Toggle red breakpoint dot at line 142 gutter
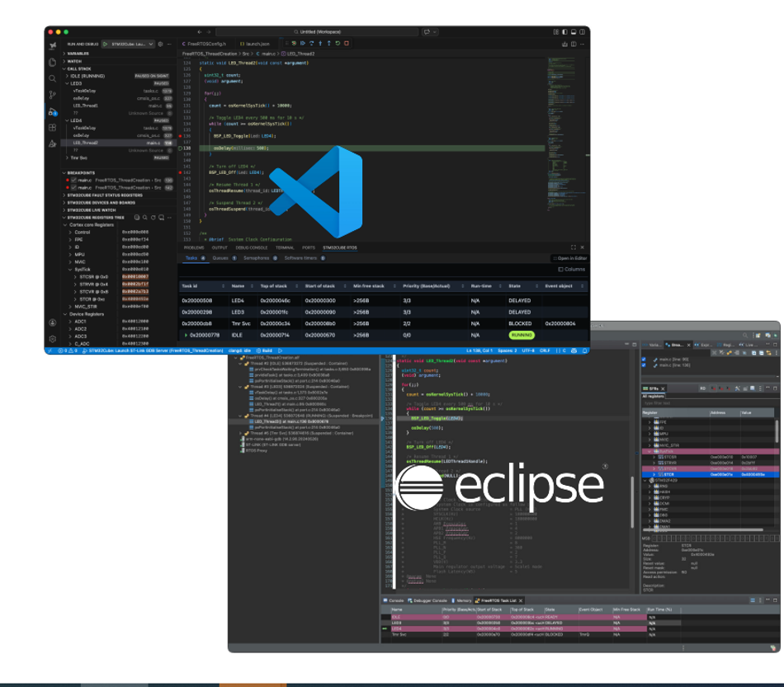 point(181,172)
